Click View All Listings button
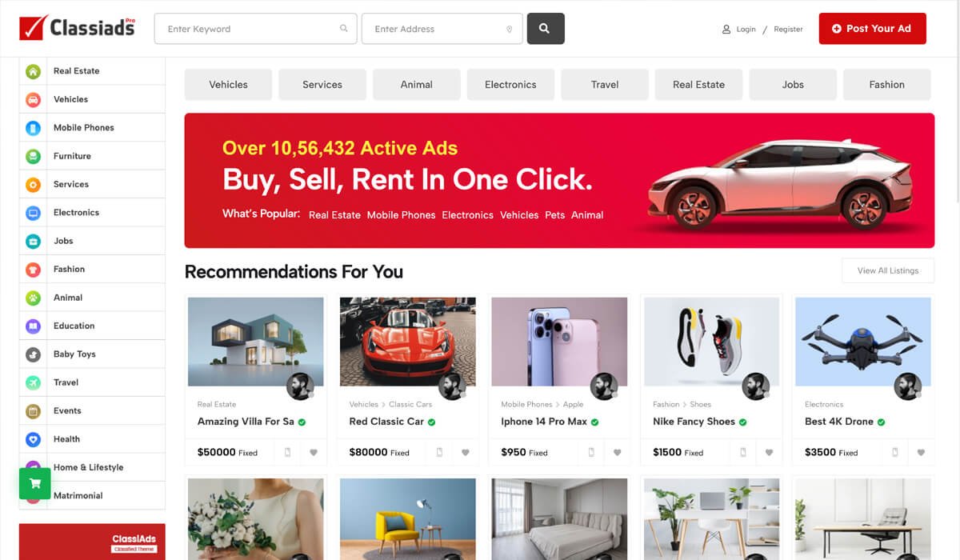Viewport: 960px width, 560px height. point(888,270)
